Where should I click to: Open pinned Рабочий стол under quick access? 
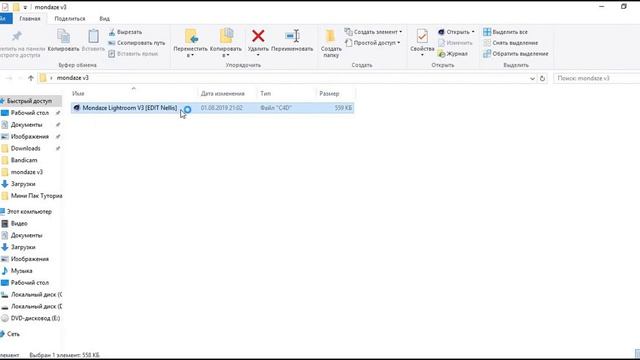click(30, 113)
